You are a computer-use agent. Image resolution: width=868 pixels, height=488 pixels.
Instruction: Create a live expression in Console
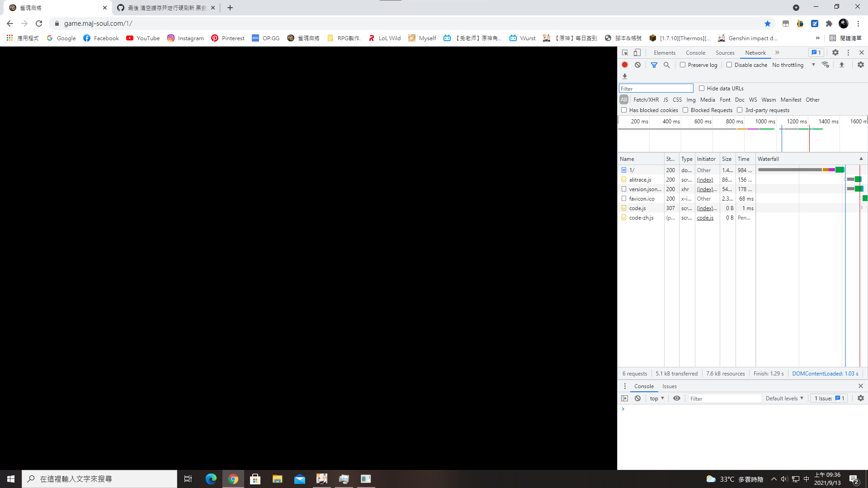[x=677, y=398]
